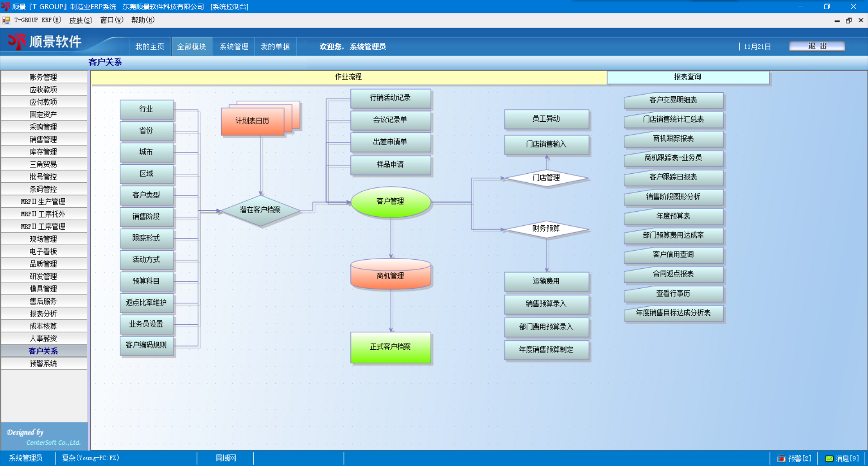Click the 门店管理 diamond node
The width and height of the screenshot is (868, 466).
pyautogui.click(x=546, y=178)
